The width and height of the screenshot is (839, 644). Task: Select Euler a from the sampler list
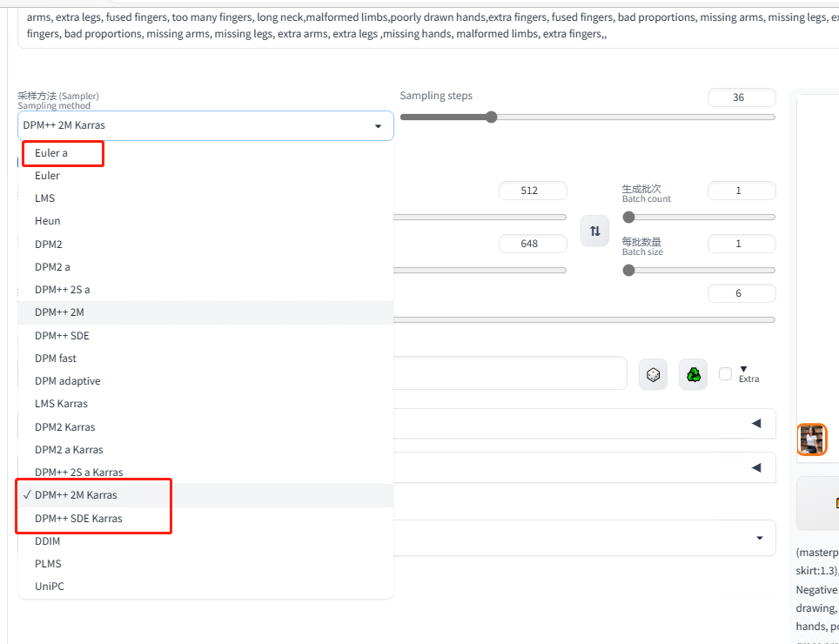point(51,153)
